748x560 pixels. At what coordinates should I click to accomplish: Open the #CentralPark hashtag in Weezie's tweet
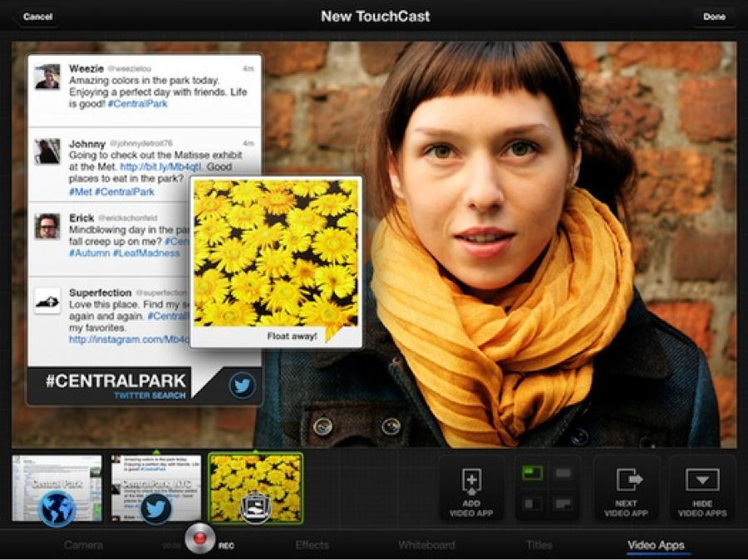tap(137, 104)
